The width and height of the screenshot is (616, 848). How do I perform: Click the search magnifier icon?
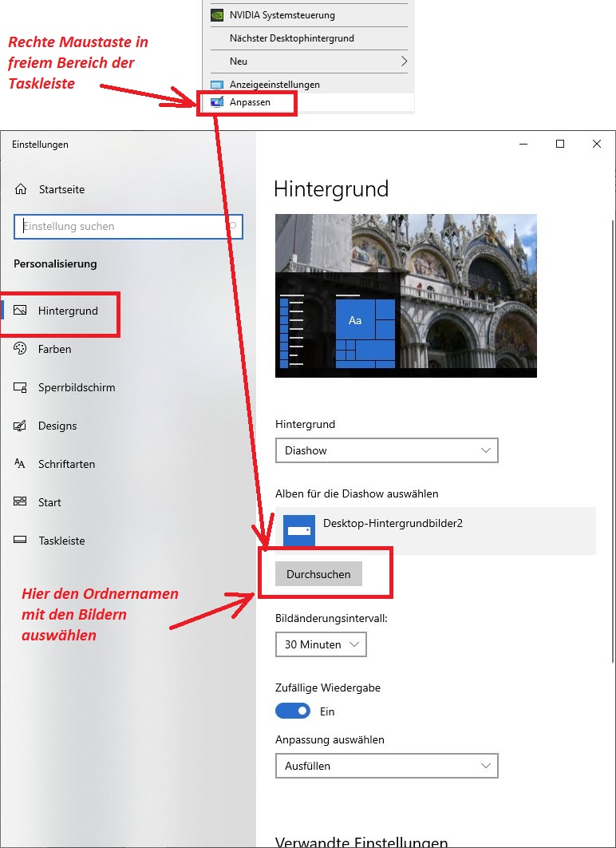click(x=233, y=226)
